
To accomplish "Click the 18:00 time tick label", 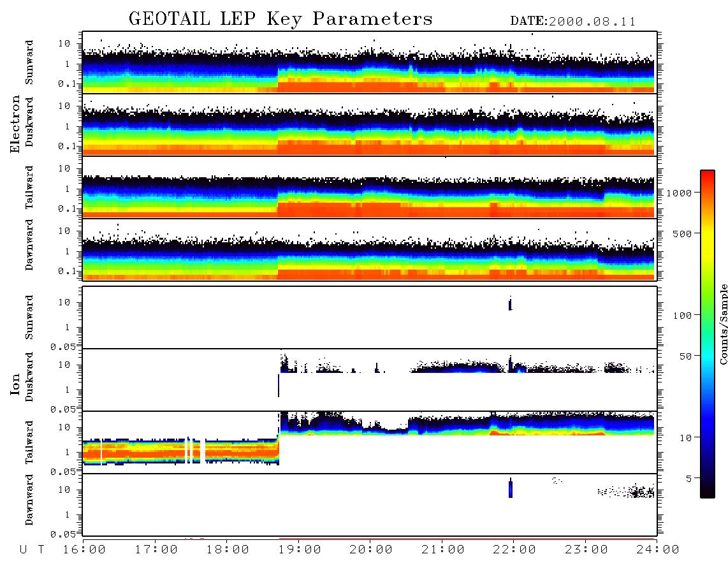I will [x=228, y=550].
